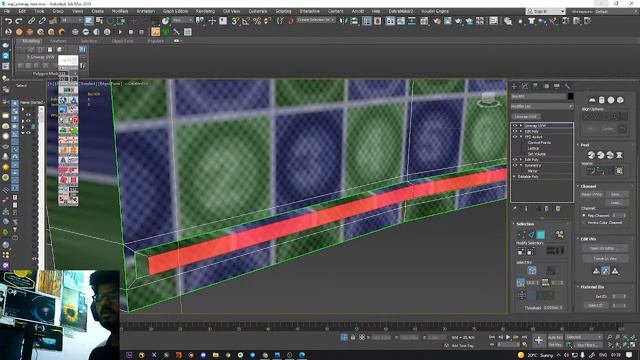Viewport: 640px width, 360px height.
Task: Click the ViewCube in the viewport corner
Action: tap(488, 99)
